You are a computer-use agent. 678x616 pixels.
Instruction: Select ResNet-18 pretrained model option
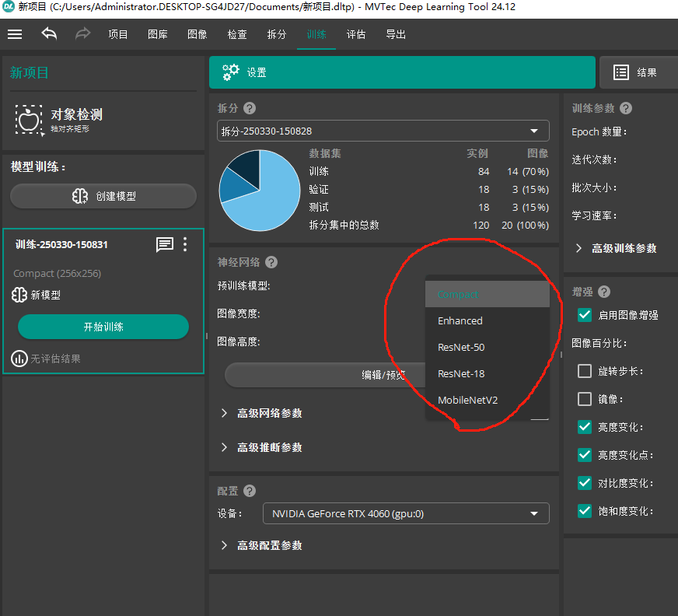488,374
